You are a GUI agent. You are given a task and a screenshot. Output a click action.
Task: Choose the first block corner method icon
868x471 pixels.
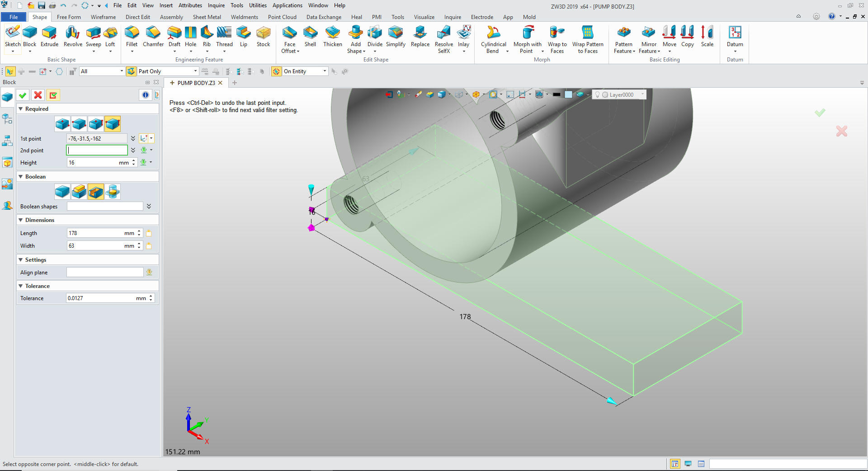[62, 124]
